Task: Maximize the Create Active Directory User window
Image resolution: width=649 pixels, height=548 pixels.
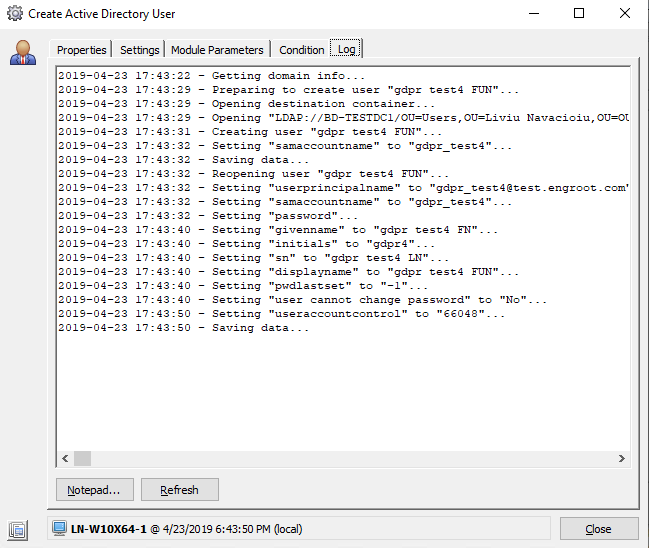Action: 579,14
